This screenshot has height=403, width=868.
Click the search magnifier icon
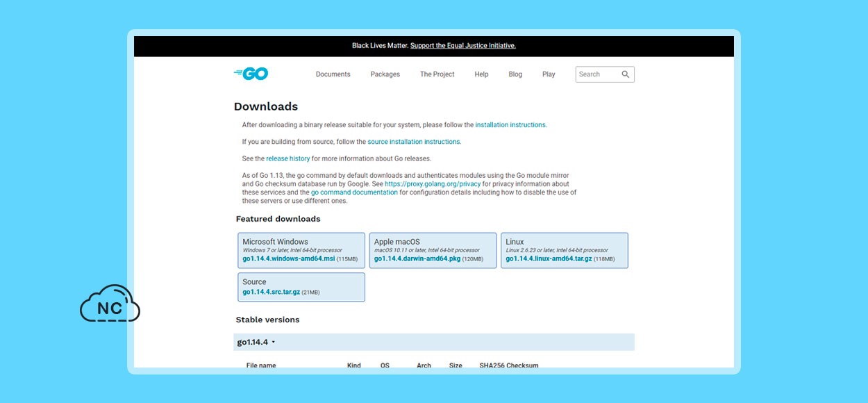625,74
